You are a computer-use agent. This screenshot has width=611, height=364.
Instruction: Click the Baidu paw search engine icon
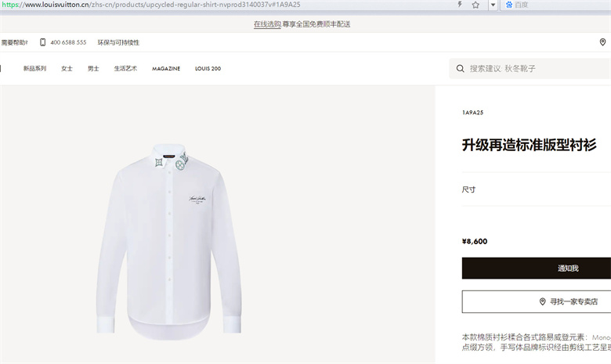tap(509, 5)
